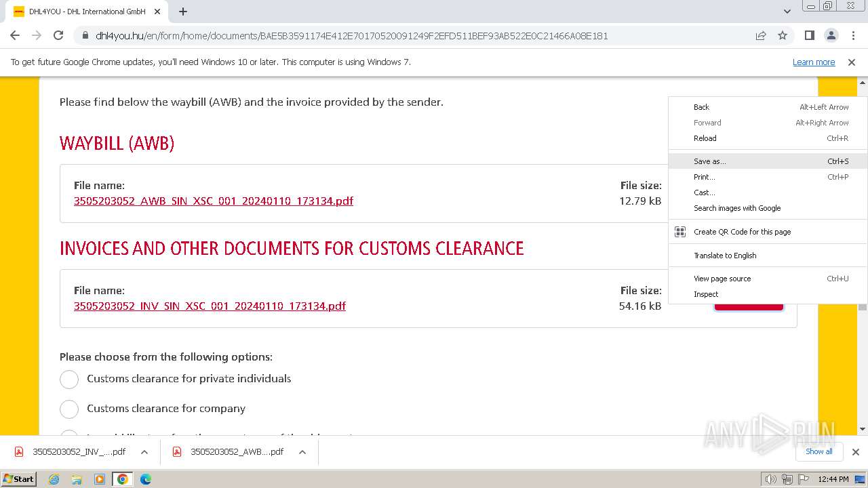Click the share page icon in address bar
Screen dimensions: 868x488
click(x=761, y=36)
